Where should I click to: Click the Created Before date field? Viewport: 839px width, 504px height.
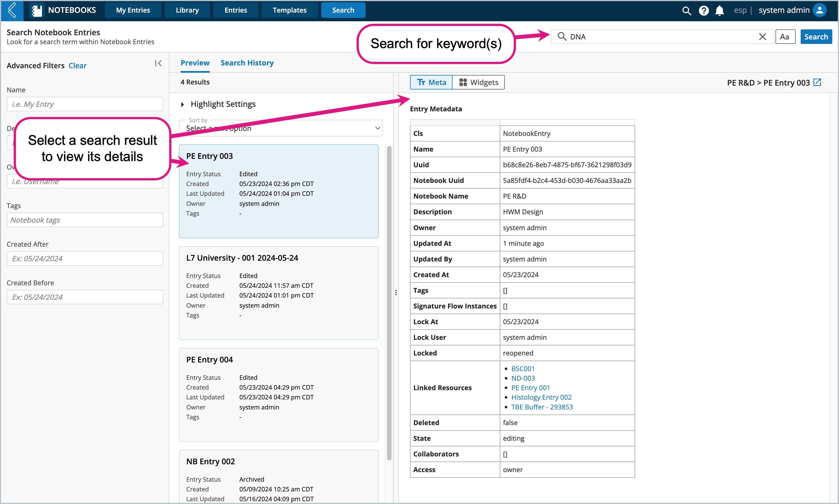85,297
